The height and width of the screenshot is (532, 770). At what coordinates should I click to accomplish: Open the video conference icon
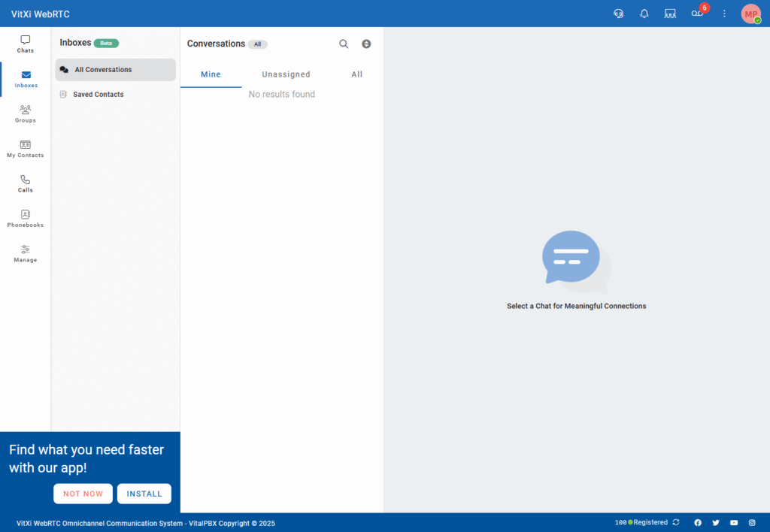(x=670, y=14)
